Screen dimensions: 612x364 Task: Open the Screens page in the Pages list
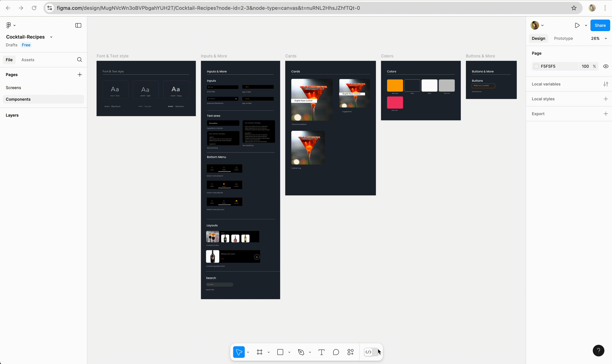[13, 88]
